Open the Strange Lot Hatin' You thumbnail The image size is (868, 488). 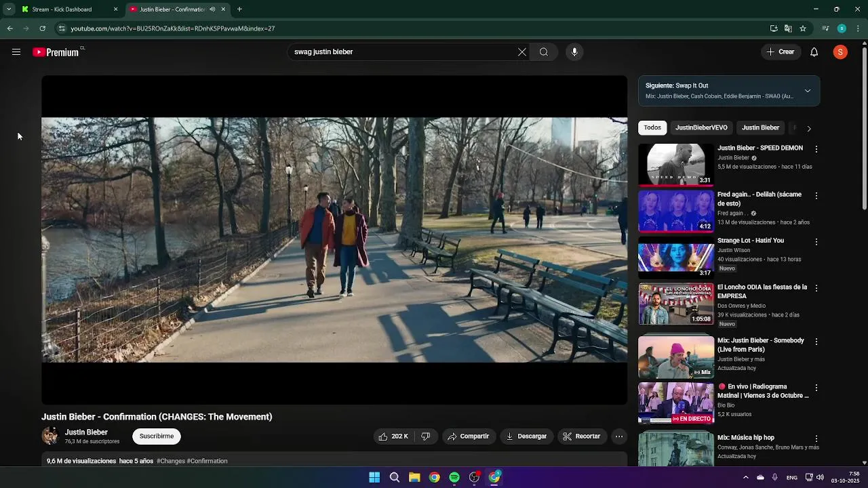click(676, 258)
